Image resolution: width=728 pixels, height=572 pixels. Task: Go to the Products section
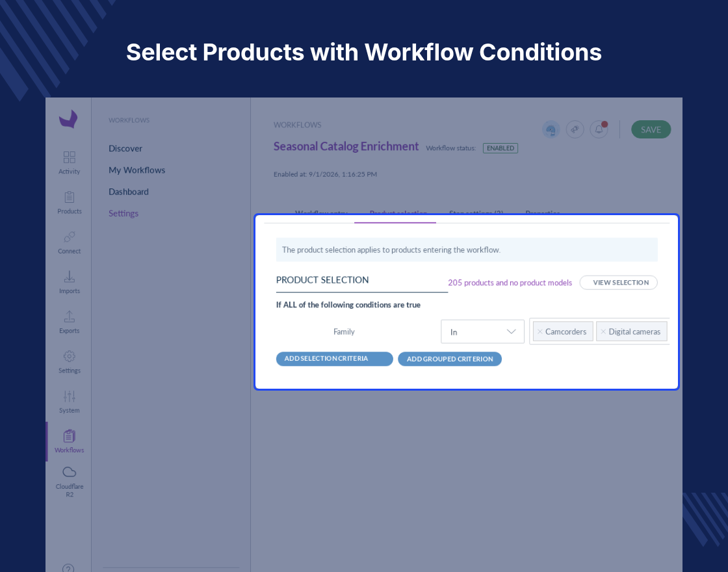point(69,202)
